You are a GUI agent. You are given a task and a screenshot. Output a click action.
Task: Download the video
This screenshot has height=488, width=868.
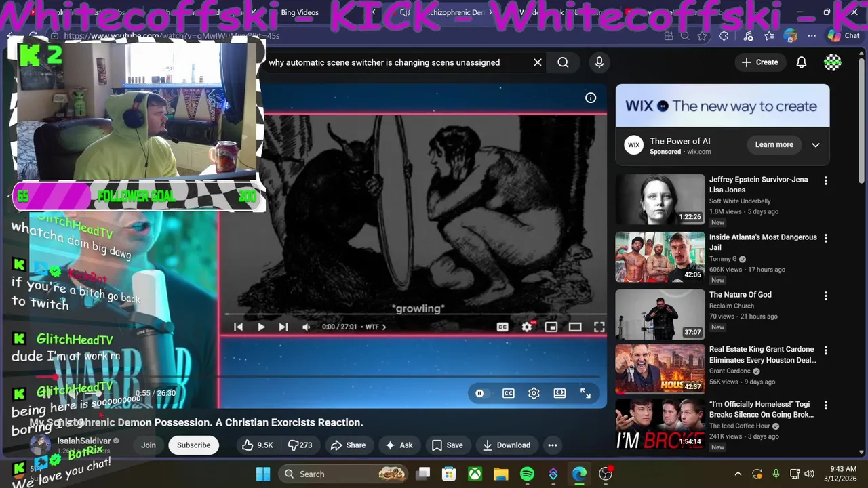[x=507, y=445]
